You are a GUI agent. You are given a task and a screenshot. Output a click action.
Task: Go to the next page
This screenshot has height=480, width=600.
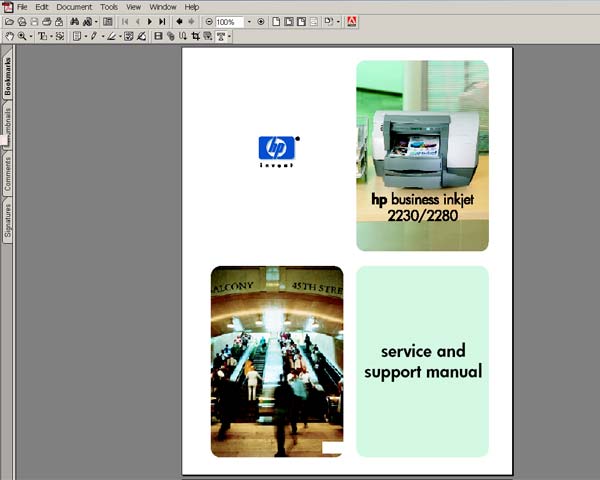150,22
